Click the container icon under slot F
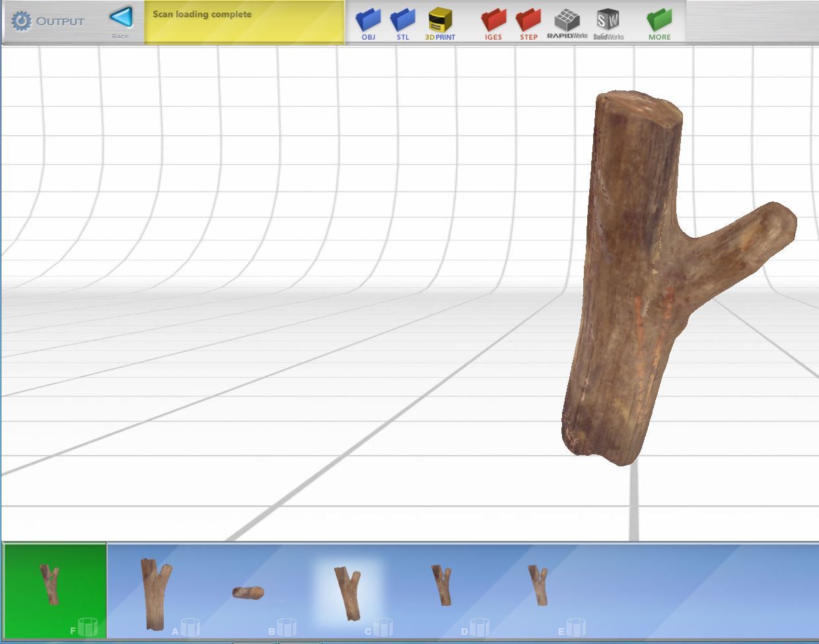The image size is (819, 644). click(x=87, y=627)
